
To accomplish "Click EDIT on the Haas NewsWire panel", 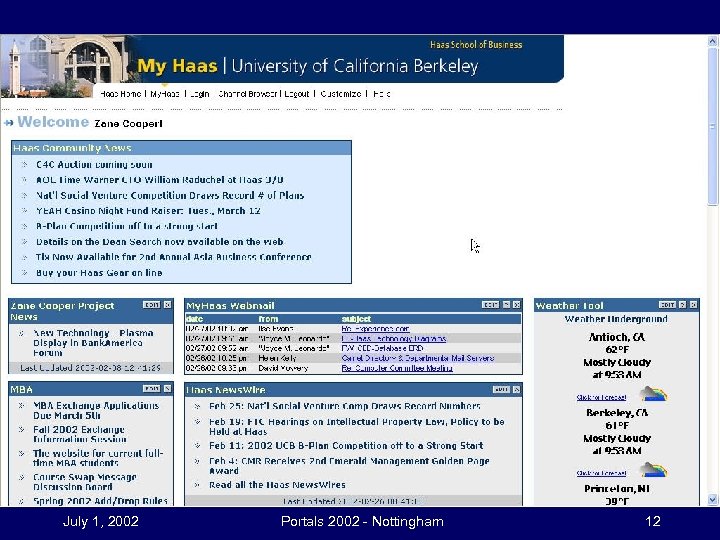I will click(x=501, y=389).
